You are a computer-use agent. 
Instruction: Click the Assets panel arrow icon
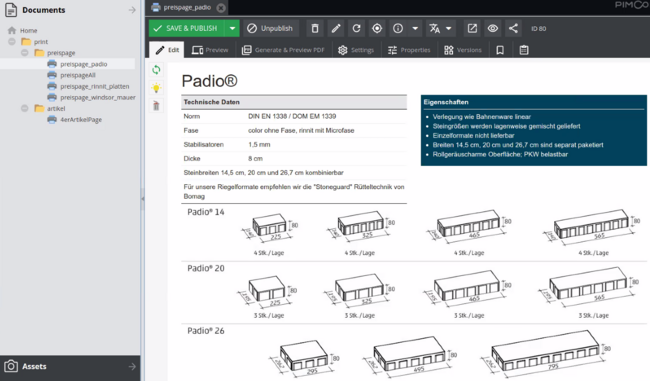tap(132, 366)
